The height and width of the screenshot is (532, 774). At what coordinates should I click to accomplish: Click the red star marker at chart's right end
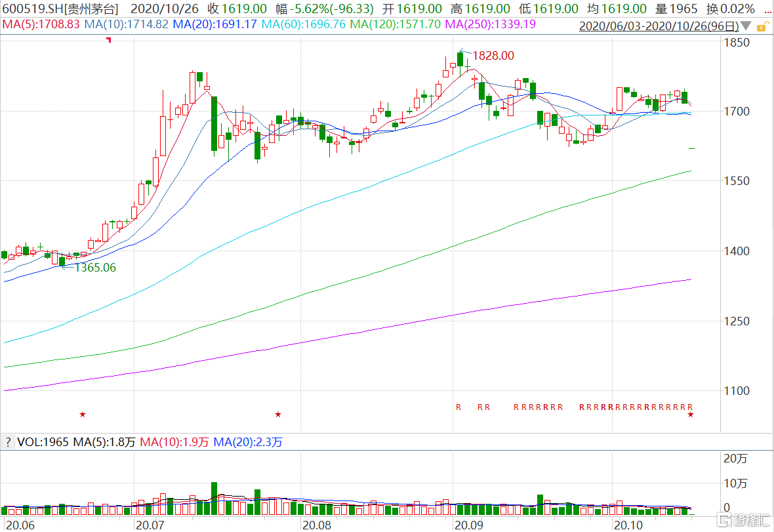pyautogui.click(x=691, y=415)
